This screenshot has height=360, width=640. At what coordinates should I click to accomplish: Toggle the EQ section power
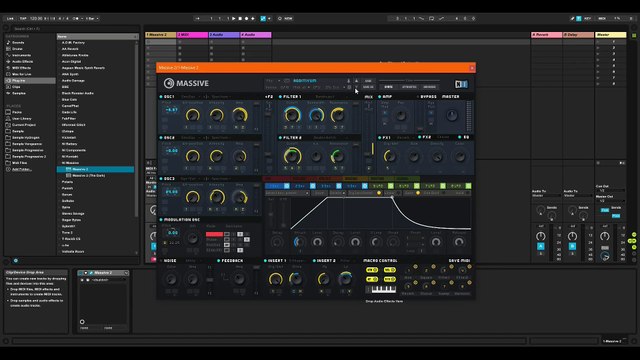(x=460, y=137)
